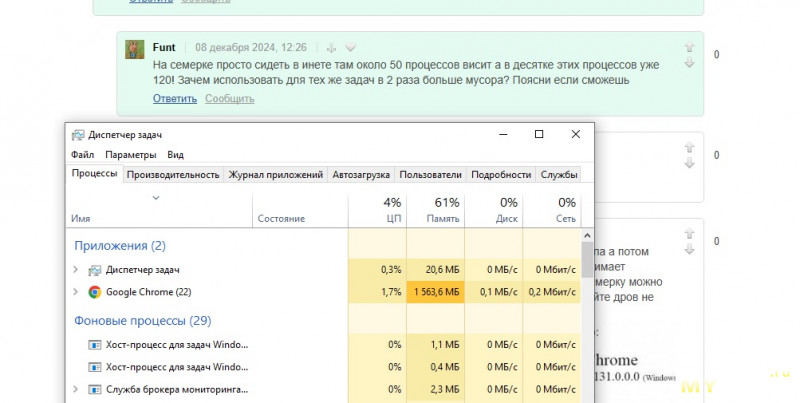Expand the Google Chrome (22) row
The height and width of the screenshot is (403, 800).
pyautogui.click(x=76, y=292)
